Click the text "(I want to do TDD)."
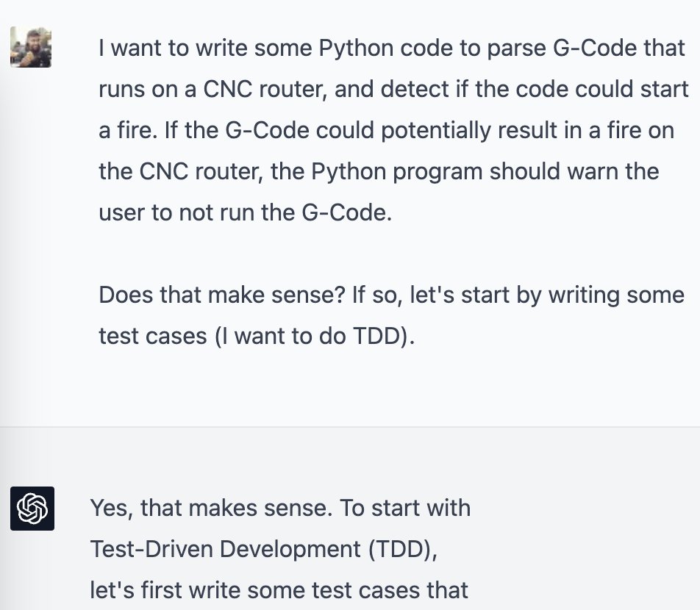Image resolution: width=700 pixels, height=610 pixels. click(315, 336)
